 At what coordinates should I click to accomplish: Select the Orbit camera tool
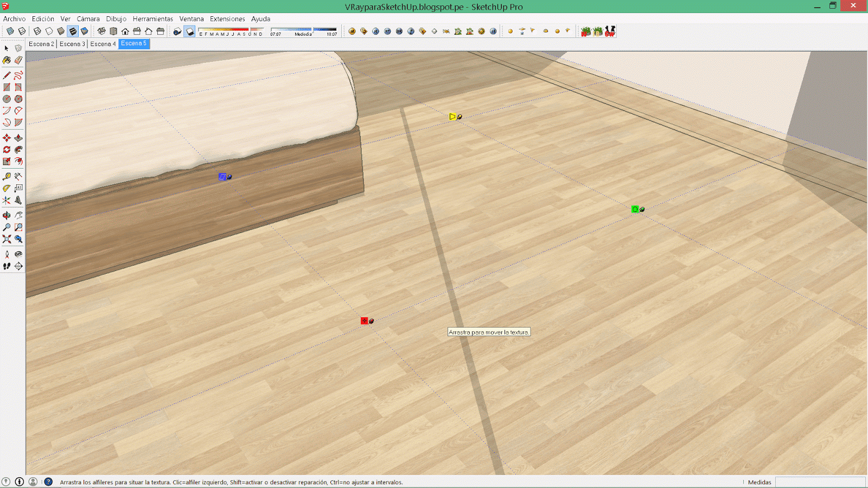click(x=7, y=215)
